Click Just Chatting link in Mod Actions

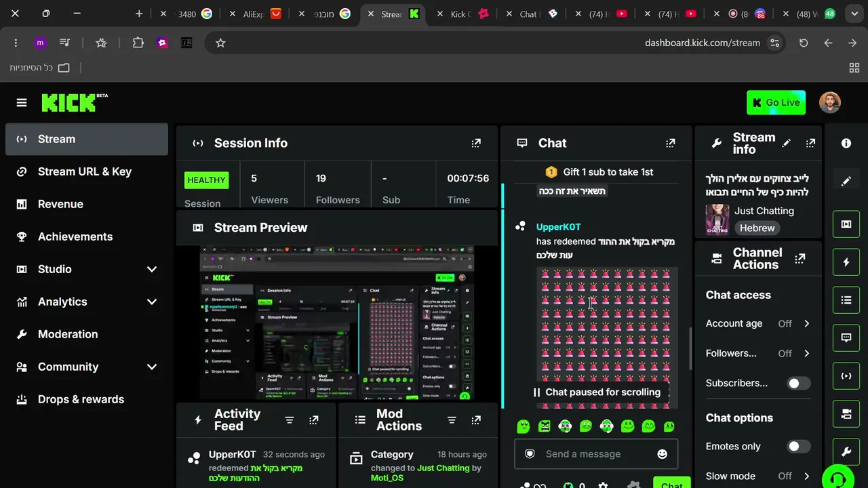[x=443, y=468]
